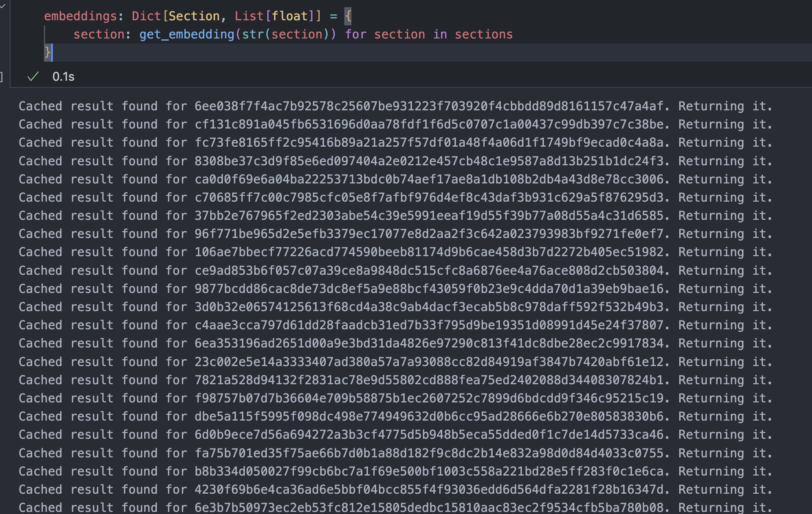Collapse the code cell using the top-left chevron

pos(3,6)
